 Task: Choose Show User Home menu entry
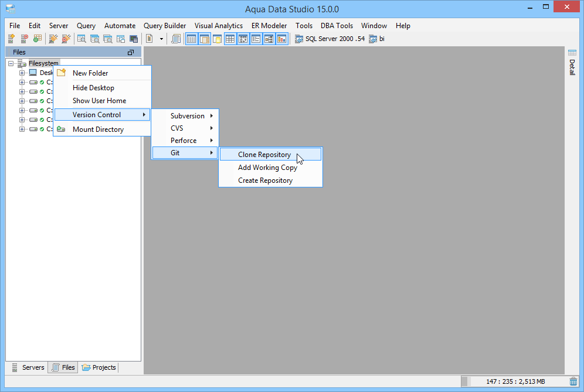pyautogui.click(x=103, y=101)
